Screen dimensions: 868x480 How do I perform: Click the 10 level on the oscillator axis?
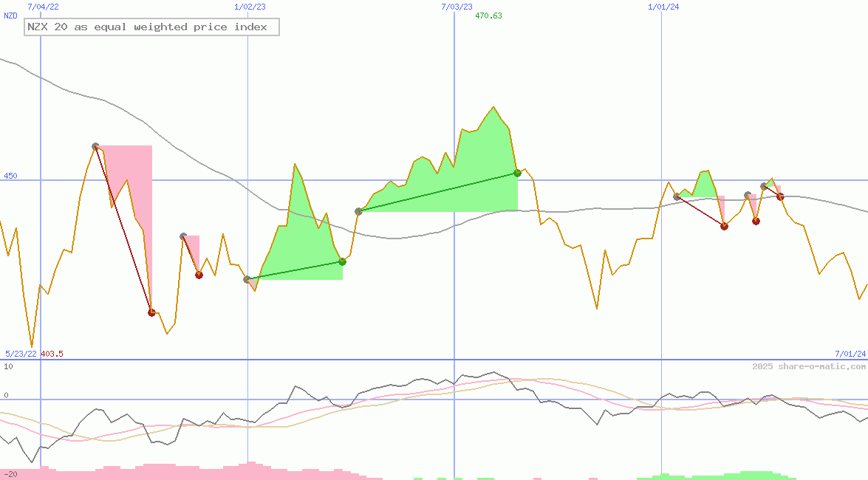pyautogui.click(x=8, y=366)
